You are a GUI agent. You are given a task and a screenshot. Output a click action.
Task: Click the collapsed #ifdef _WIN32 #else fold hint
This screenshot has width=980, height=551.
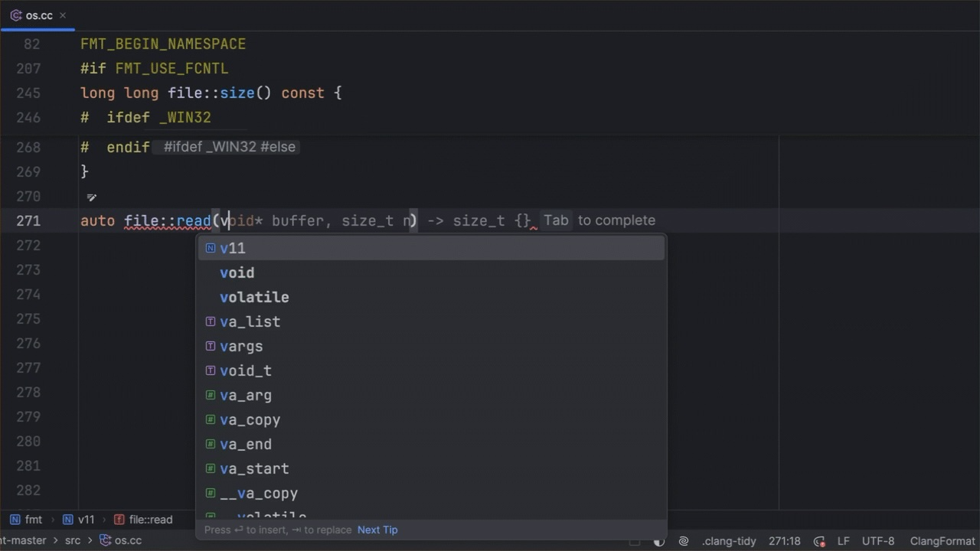(x=229, y=147)
